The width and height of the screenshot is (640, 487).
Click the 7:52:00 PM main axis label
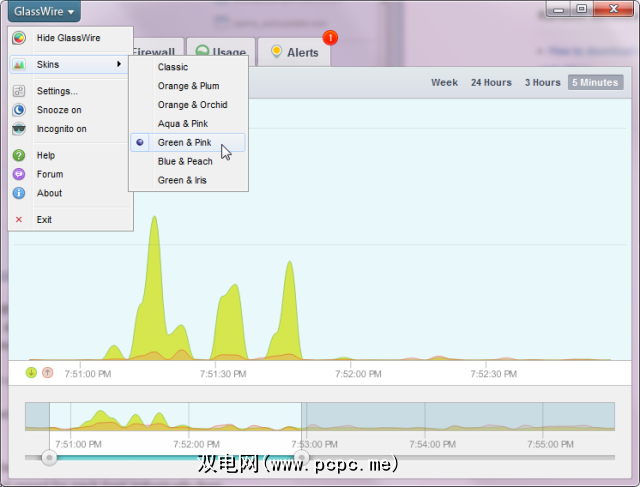[x=358, y=374]
